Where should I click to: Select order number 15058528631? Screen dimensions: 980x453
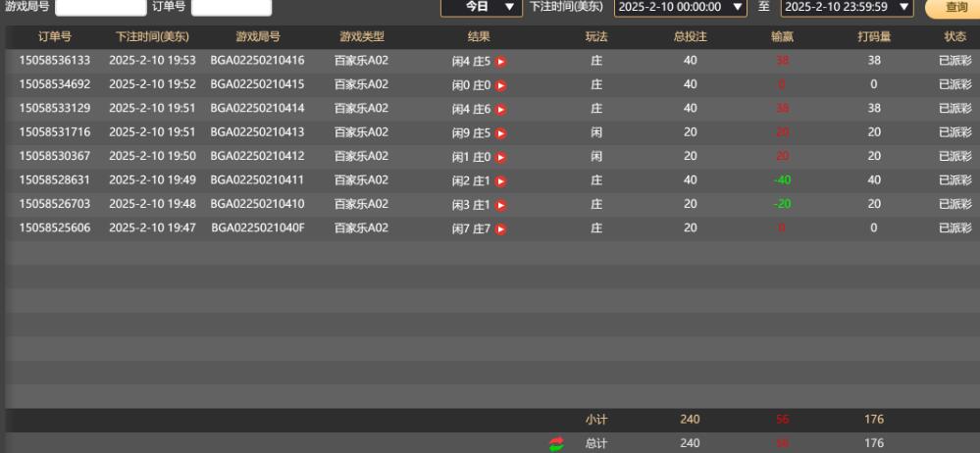(54, 180)
